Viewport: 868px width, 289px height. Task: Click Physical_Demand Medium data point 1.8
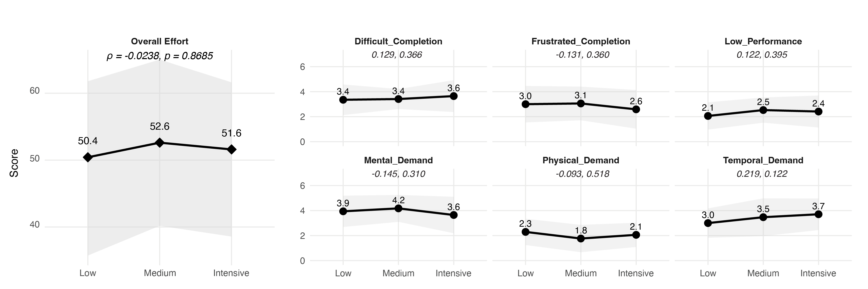(x=581, y=239)
